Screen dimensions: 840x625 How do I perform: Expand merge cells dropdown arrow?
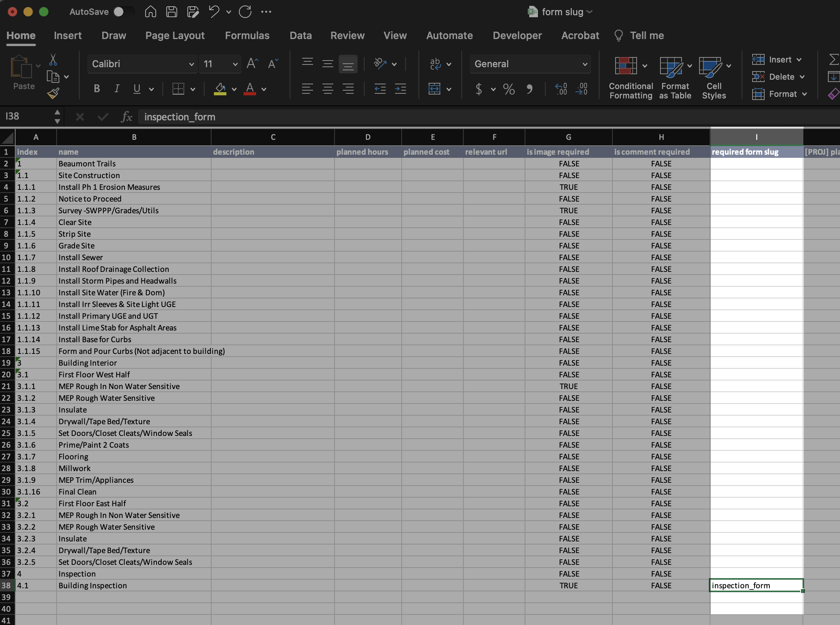(449, 89)
